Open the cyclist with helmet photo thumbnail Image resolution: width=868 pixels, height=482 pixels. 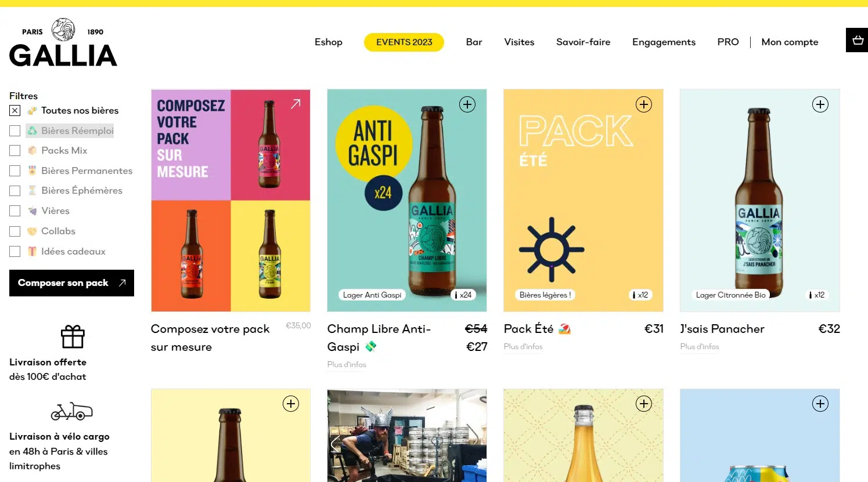point(407,436)
